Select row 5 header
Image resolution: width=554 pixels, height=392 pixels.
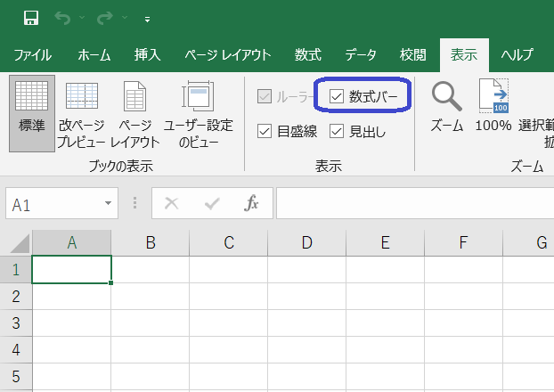coord(16,377)
